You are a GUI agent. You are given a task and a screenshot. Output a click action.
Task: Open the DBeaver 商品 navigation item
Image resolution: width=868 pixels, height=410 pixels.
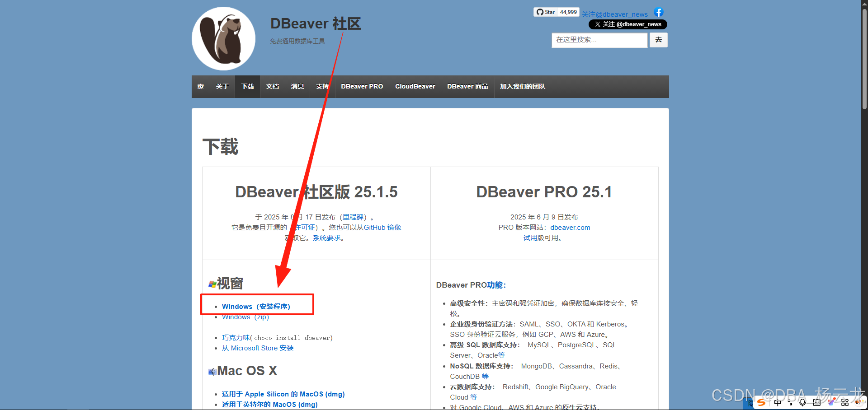[467, 86]
